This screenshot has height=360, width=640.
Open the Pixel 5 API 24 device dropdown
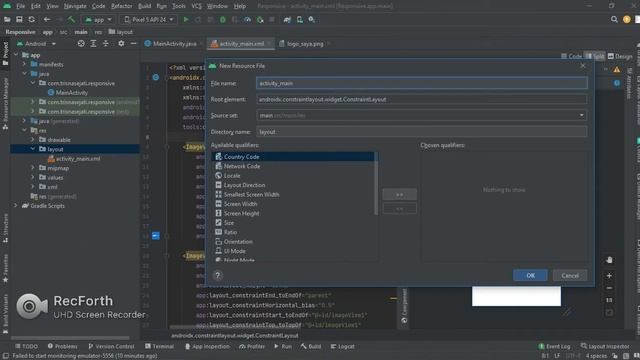coord(149,19)
